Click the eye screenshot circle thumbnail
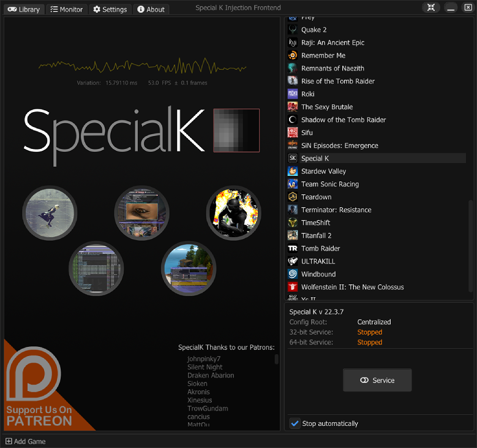Screen dimensions: 477x448 [x=142, y=213]
